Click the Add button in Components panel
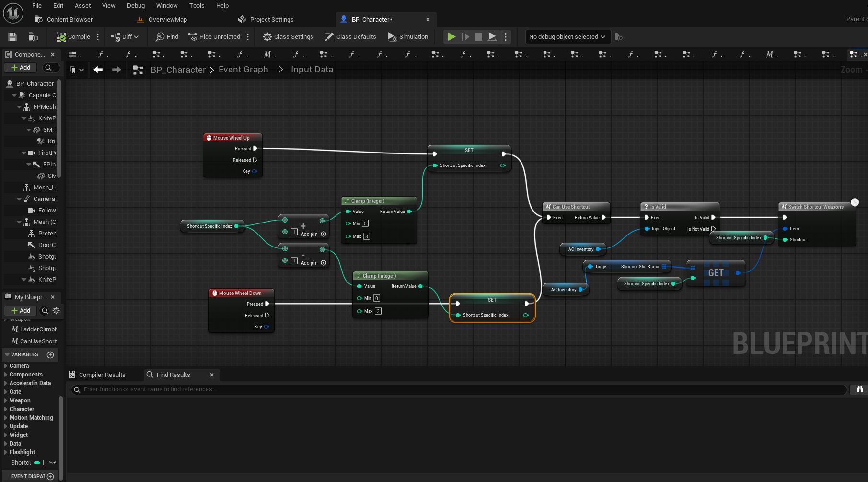The height and width of the screenshot is (482, 868). [21, 68]
